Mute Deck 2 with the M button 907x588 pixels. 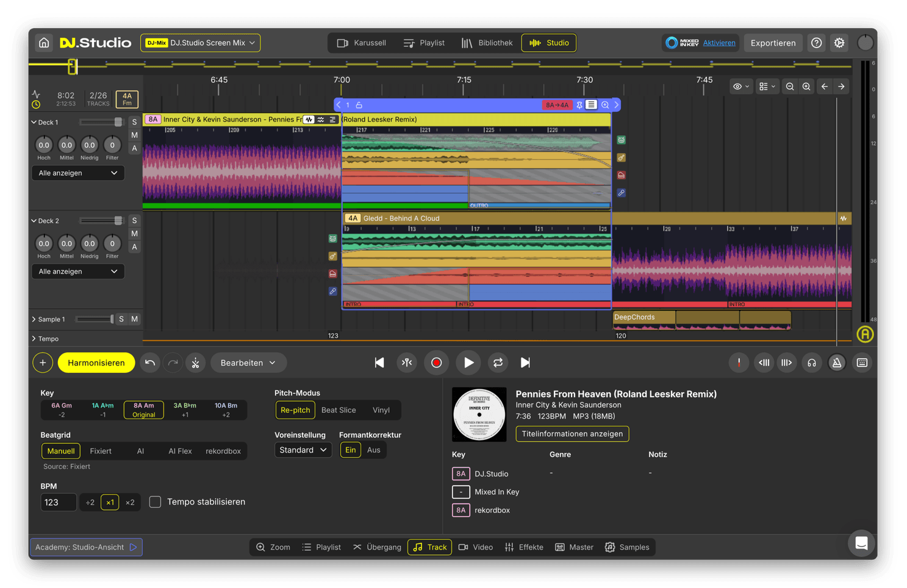pyautogui.click(x=134, y=234)
